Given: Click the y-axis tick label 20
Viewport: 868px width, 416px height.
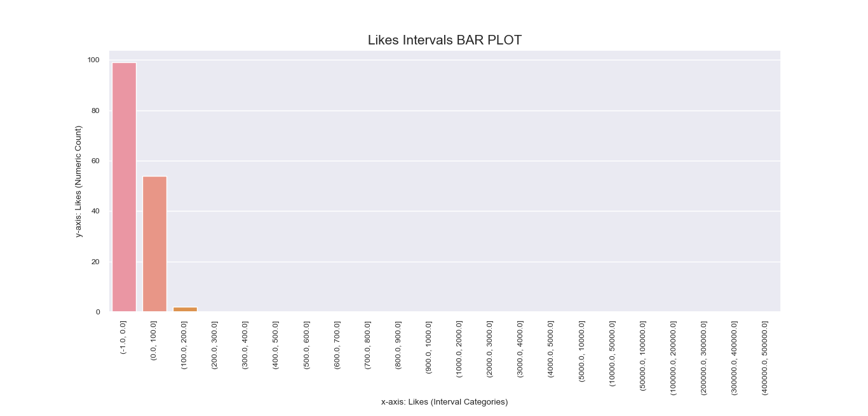Looking at the screenshot, I should coord(96,262).
